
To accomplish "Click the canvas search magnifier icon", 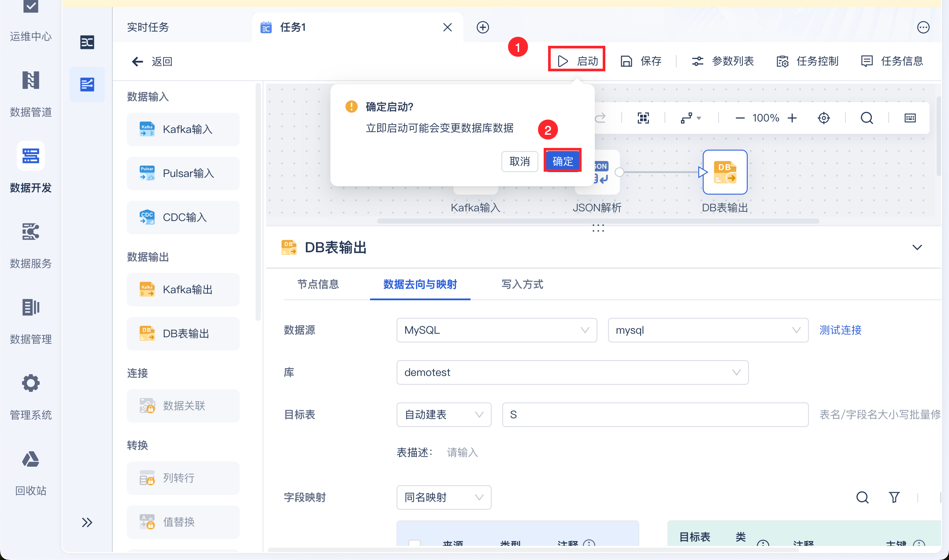I will (867, 118).
